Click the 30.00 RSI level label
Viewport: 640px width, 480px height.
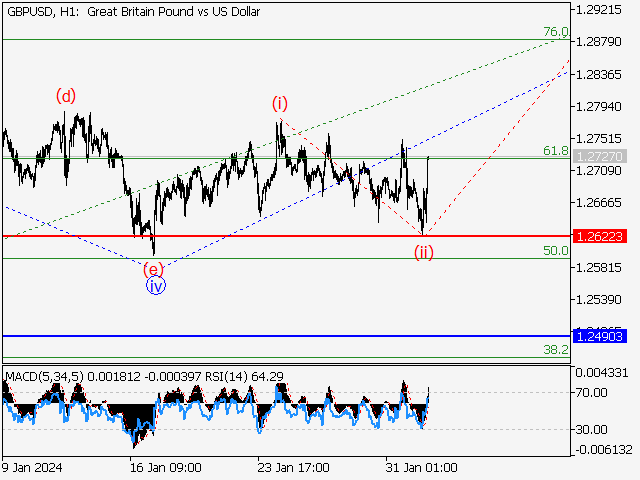coord(591,429)
